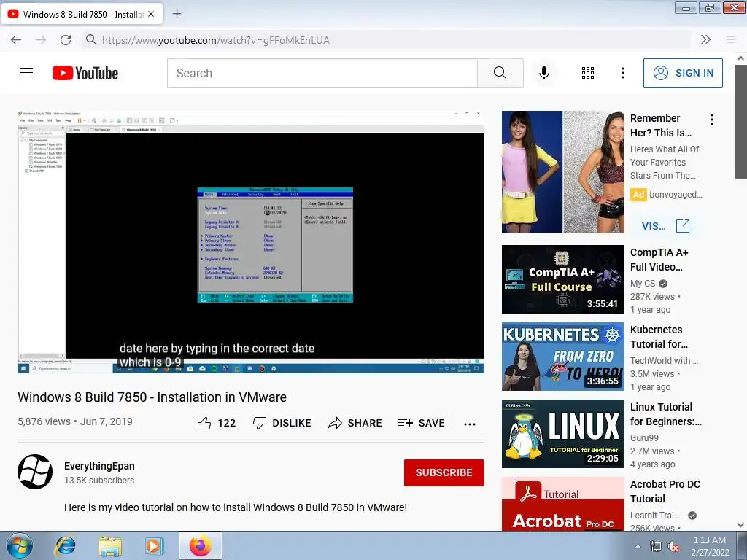Click SAVE to playlist button
Viewport: 747px width, 560px height.
(422, 423)
